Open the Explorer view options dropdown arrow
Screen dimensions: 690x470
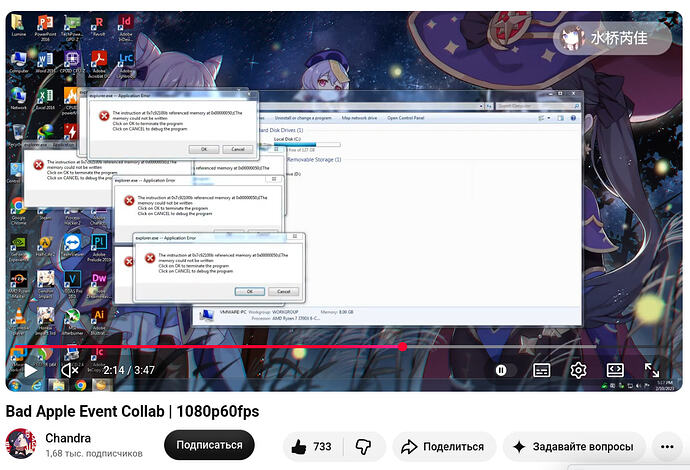[x=549, y=118]
